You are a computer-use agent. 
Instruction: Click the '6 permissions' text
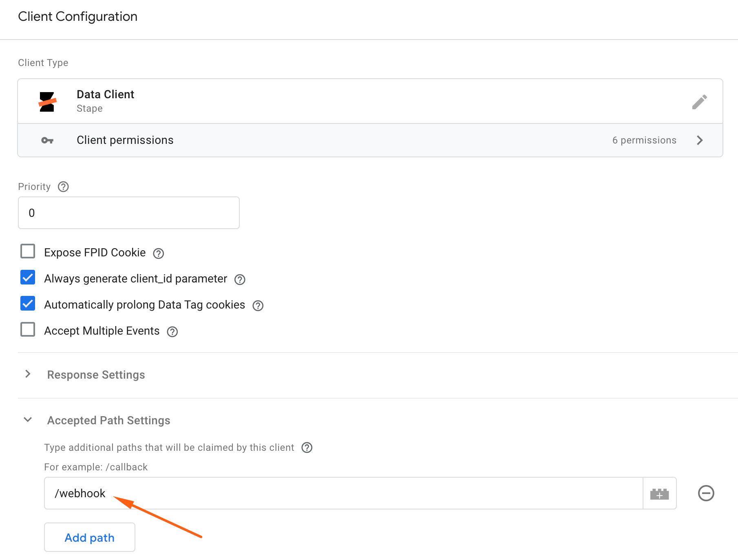[x=644, y=140]
